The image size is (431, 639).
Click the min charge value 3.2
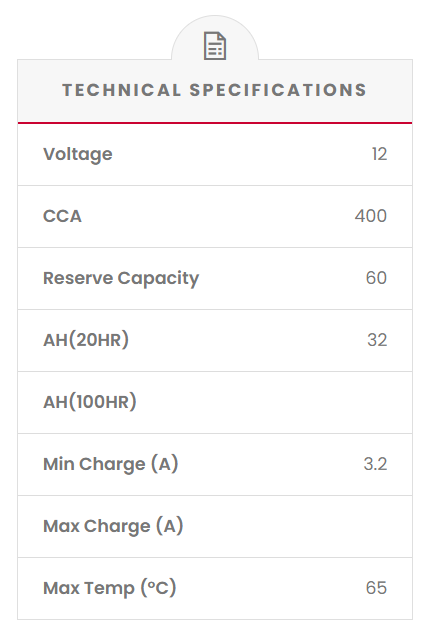pyautogui.click(x=375, y=464)
